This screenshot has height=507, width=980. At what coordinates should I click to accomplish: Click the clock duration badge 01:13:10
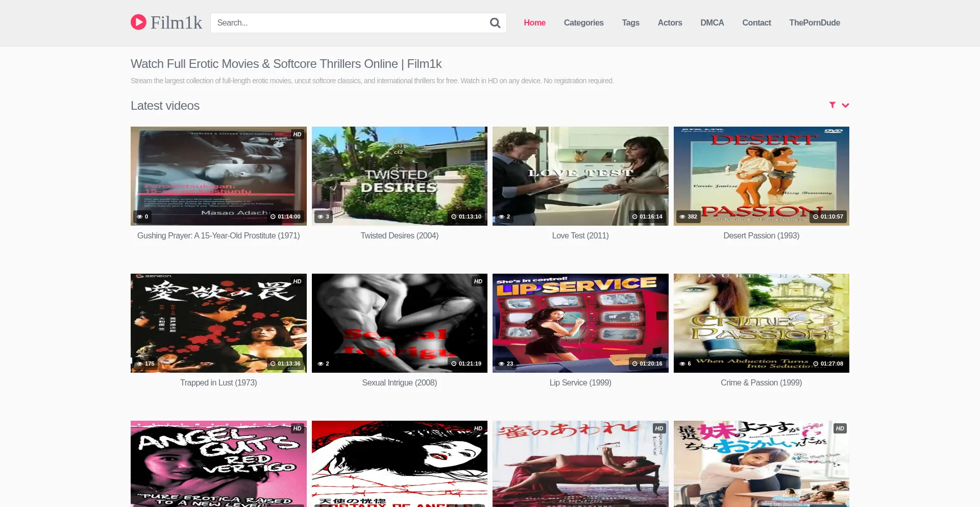pos(467,216)
